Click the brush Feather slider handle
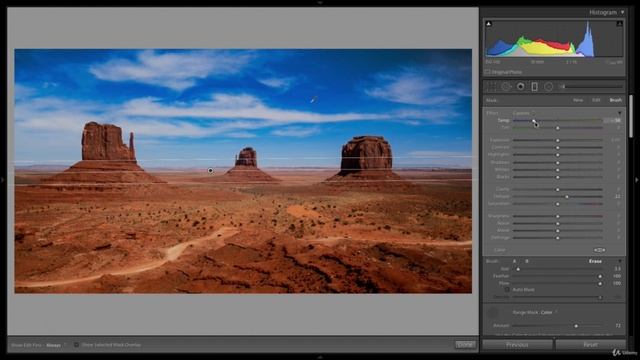Screen dimensions: 640x360 600,276
